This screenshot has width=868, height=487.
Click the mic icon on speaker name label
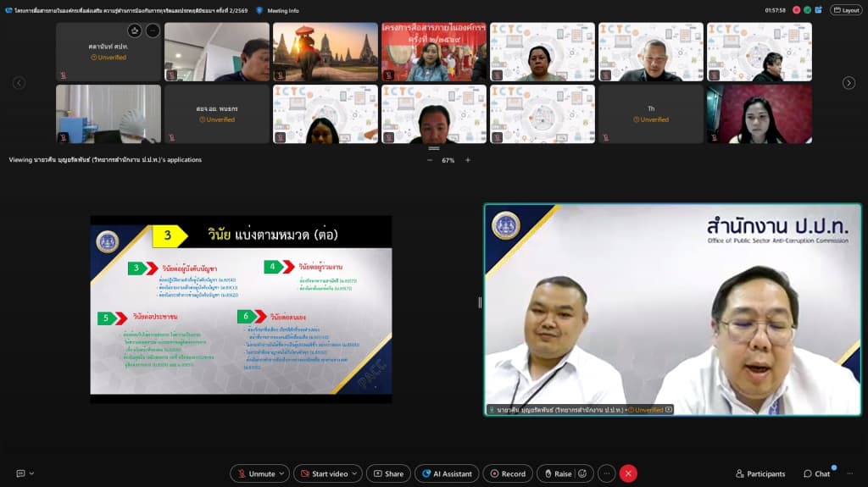(x=491, y=410)
